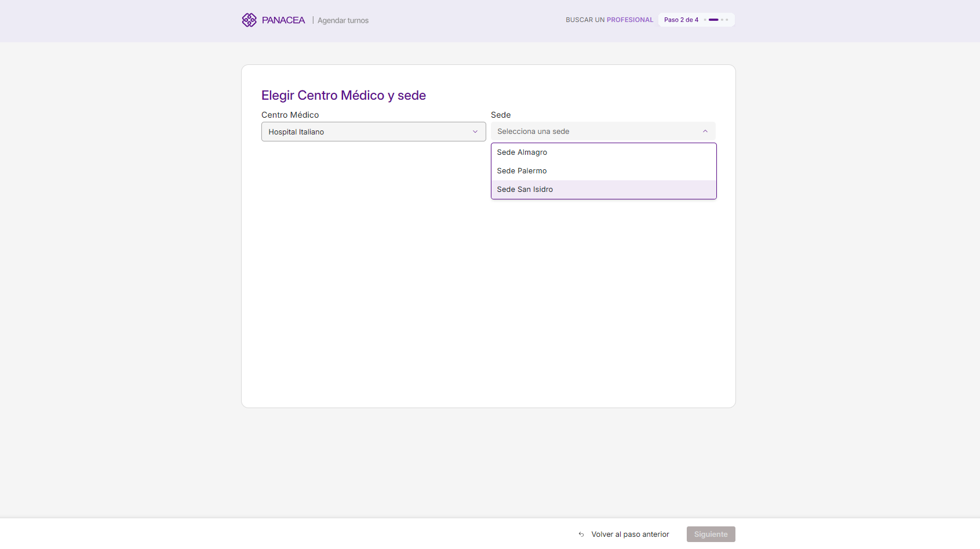Image resolution: width=980 pixels, height=549 pixels.
Task: Open the Centro Médico dropdown showing Hospital Italiano
Action: tap(373, 132)
